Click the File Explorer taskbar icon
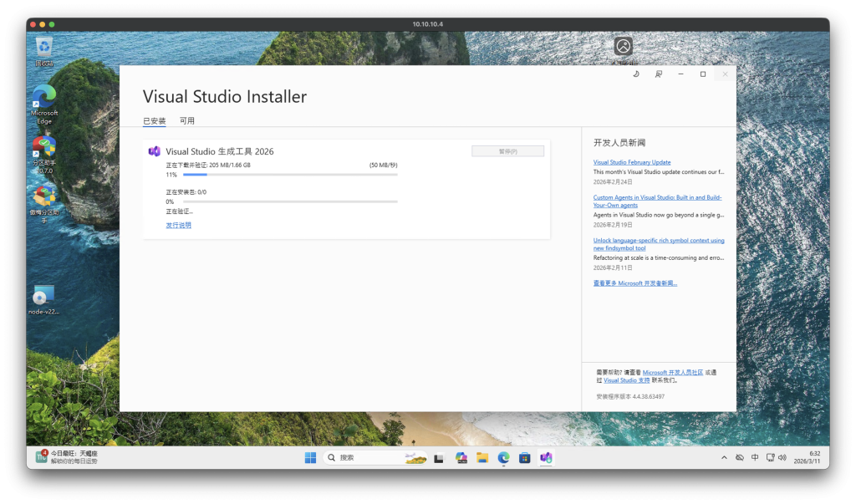This screenshot has height=504, width=856. tap(482, 457)
